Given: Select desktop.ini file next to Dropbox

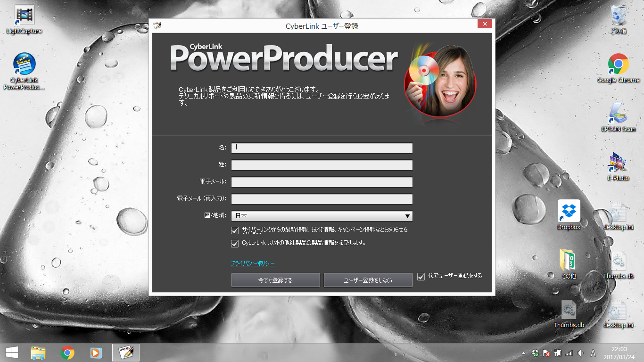Looking at the screenshot, I should tap(618, 215).
